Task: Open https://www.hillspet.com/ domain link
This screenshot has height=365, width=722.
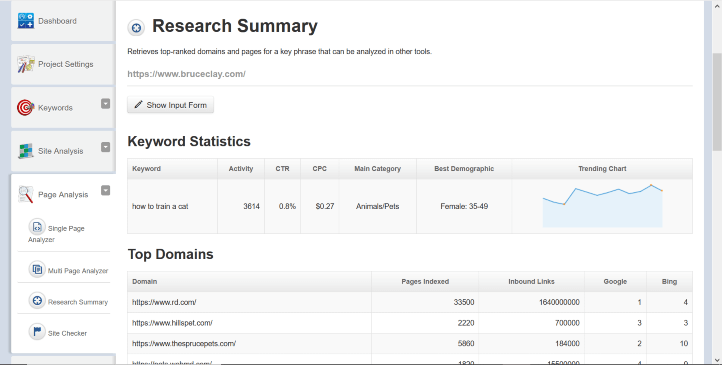Action: pos(172,323)
